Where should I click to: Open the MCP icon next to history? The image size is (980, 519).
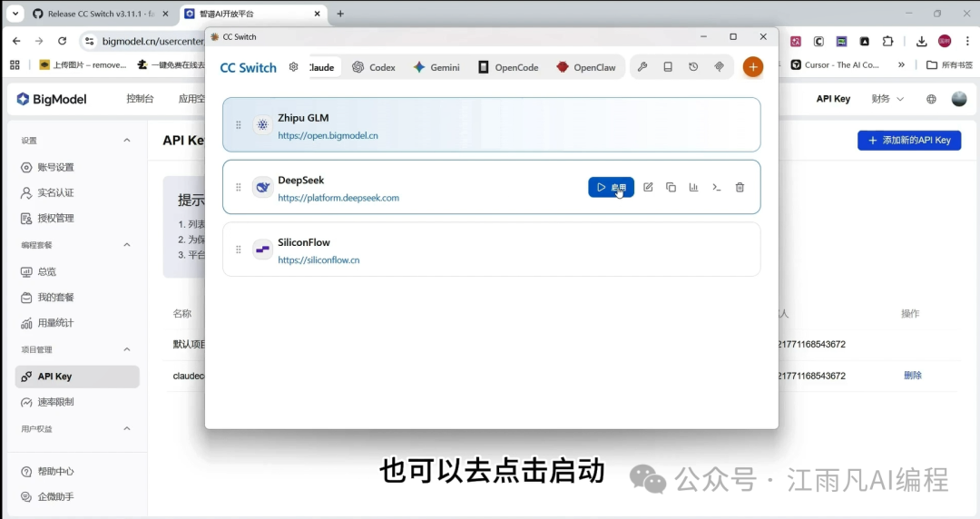point(719,67)
